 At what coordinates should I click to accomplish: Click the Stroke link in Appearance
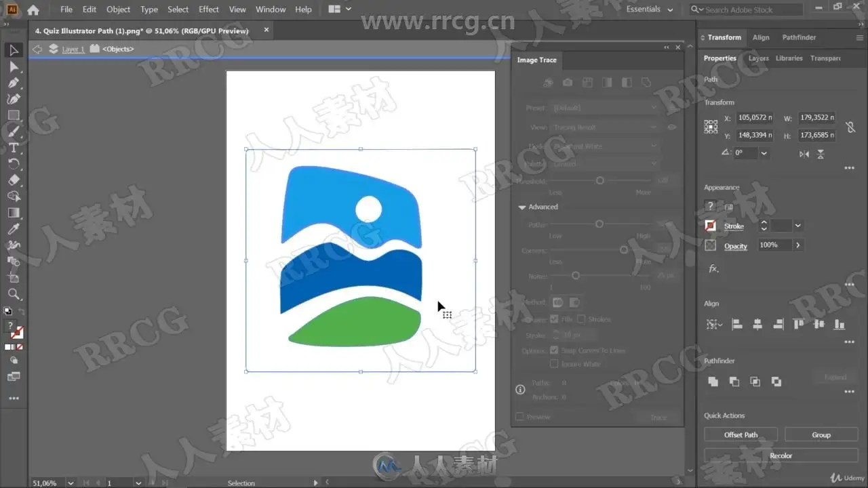[734, 226]
